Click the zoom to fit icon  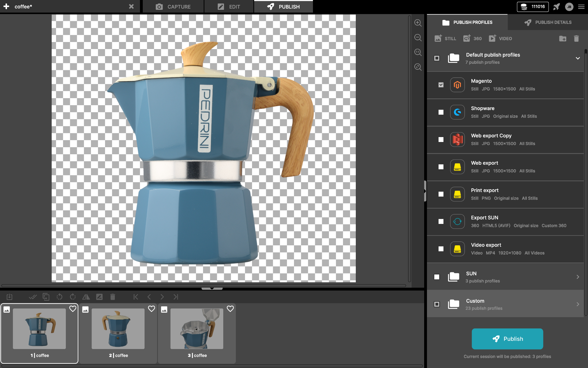pyautogui.click(x=418, y=67)
